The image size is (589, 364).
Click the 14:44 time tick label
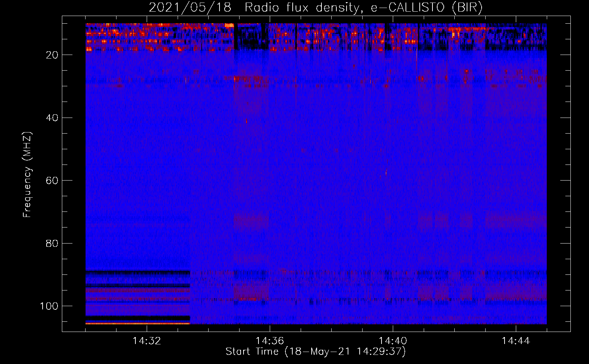pyautogui.click(x=516, y=341)
